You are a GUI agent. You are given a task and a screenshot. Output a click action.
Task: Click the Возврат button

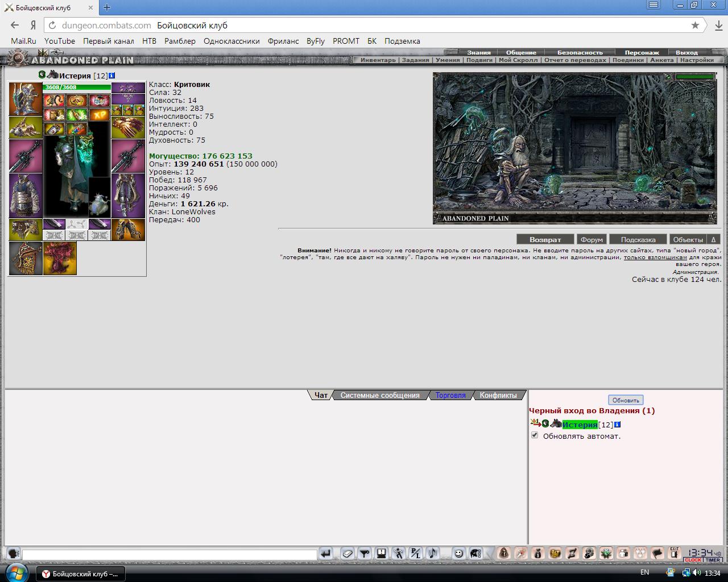coord(545,239)
